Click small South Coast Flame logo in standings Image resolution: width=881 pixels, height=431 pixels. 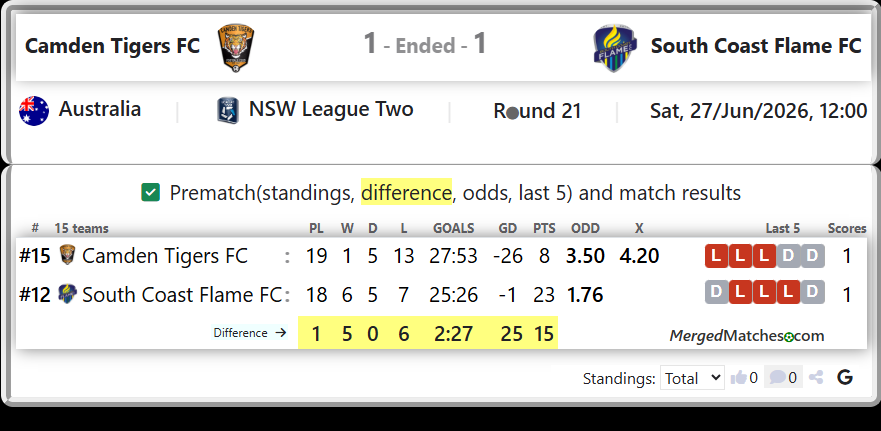point(67,294)
